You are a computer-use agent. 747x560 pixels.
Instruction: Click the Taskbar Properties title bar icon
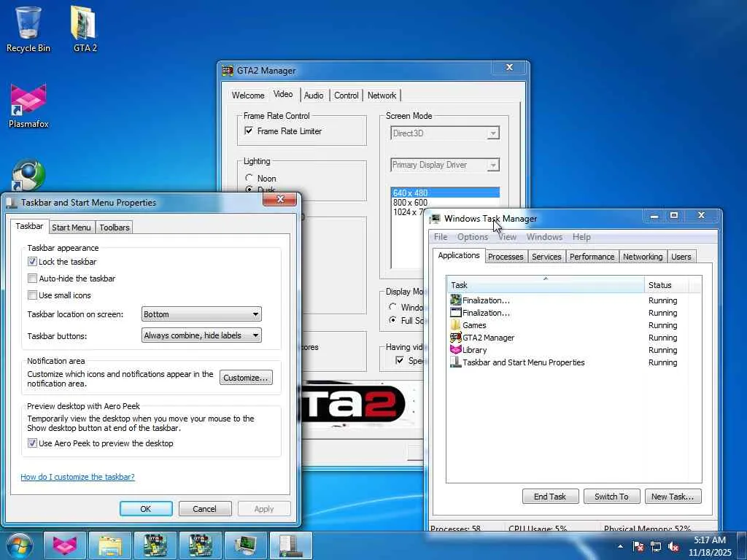point(12,203)
